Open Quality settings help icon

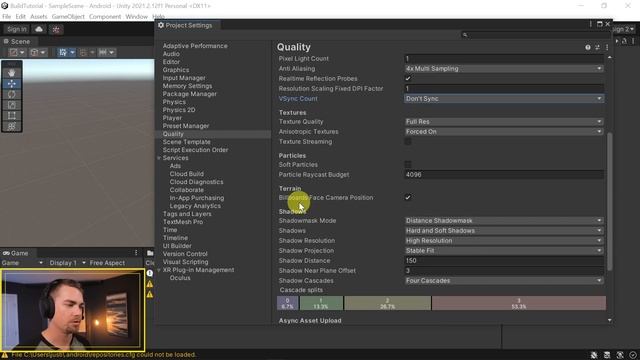[x=588, y=47]
